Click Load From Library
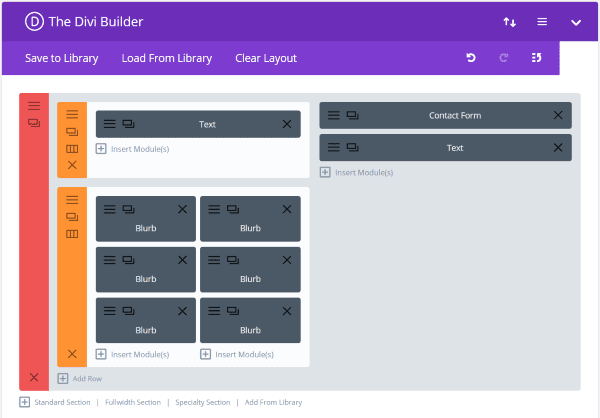Viewport: 600px width, 418px height. (166, 58)
